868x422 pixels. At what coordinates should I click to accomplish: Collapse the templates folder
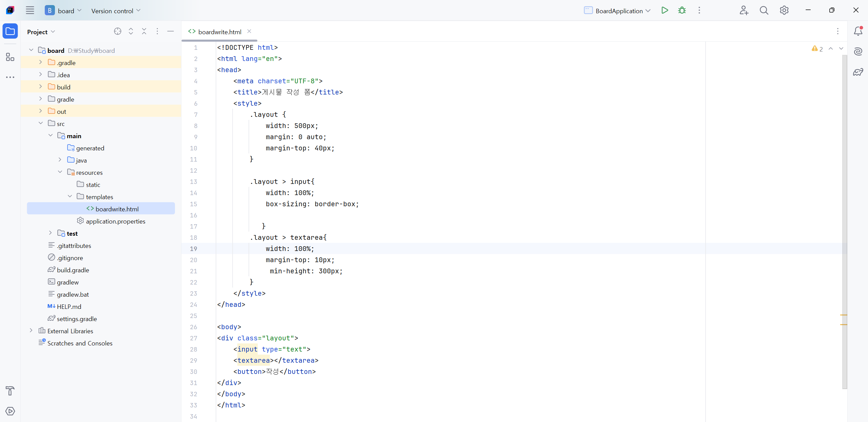(70, 196)
